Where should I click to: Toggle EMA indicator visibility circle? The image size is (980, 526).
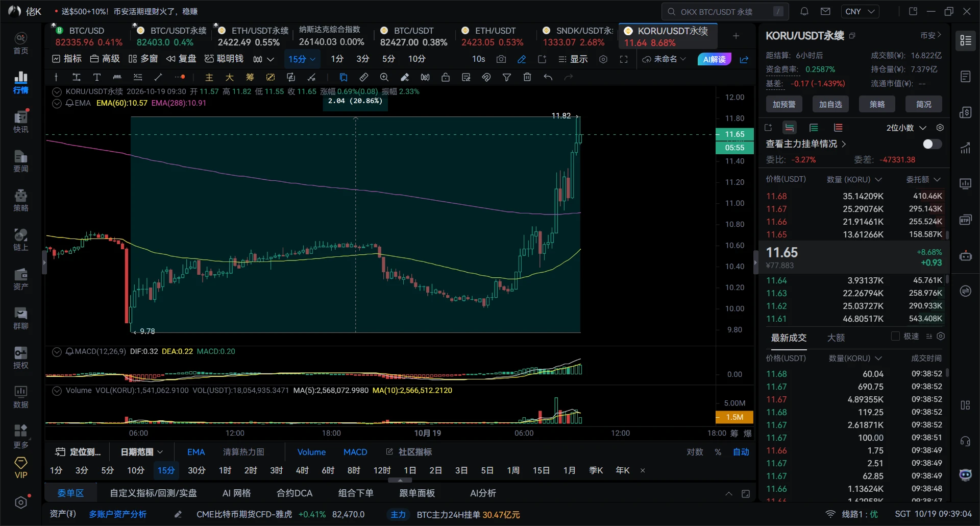57,103
